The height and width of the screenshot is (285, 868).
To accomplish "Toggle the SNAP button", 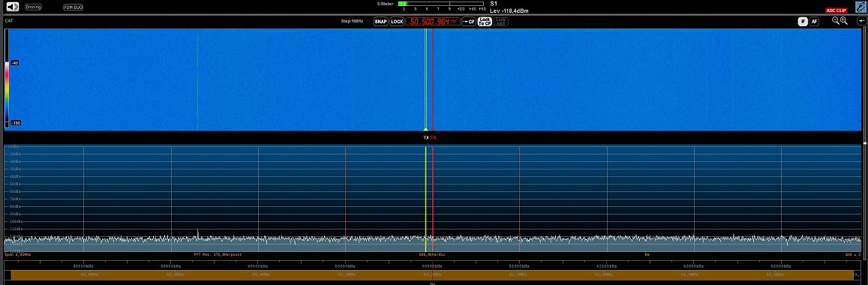I will point(381,22).
